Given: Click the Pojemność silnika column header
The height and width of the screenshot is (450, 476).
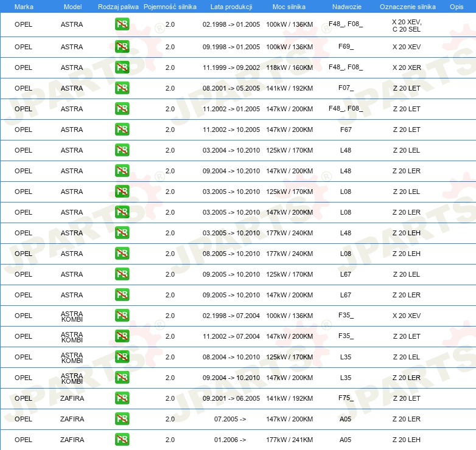Looking at the screenshot, I should tap(170, 7).
